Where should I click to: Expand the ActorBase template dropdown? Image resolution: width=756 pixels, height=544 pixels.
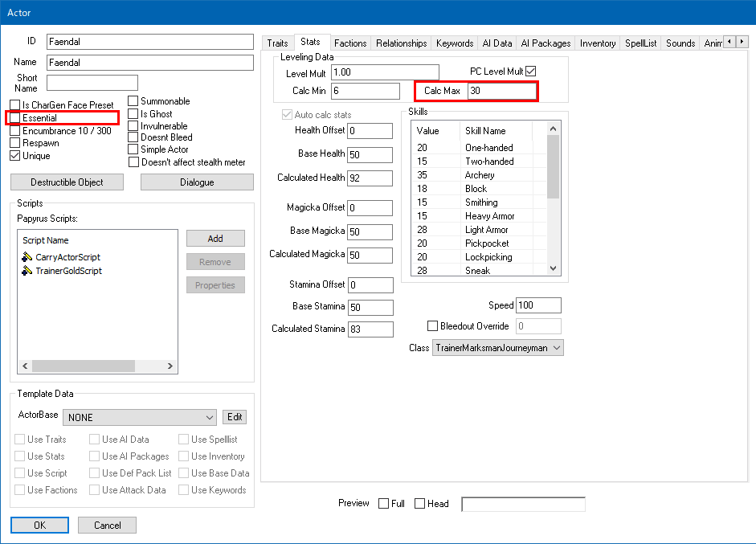coord(139,417)
